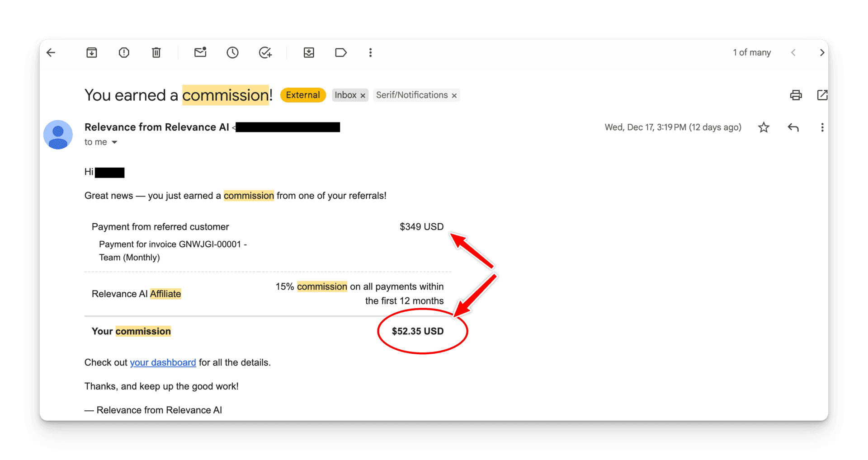
Task: Open the toolbar overflow menu
Action: (x=370, y=52)
